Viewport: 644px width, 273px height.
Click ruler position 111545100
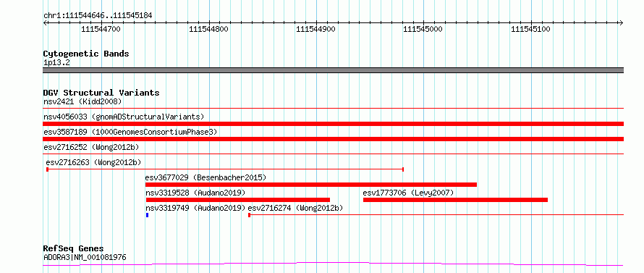pyautogui.click(x=530, y=29)
